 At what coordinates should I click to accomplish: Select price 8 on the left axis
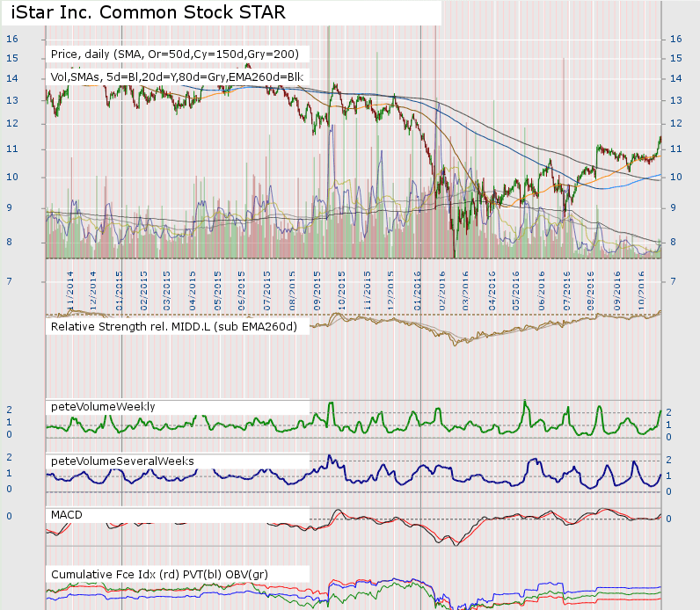click(x=9, y=243)
